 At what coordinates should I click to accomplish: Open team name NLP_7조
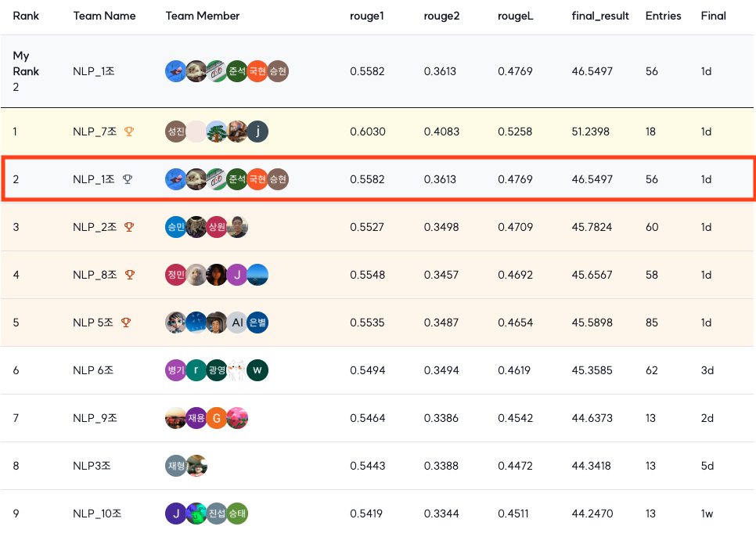click(95, 131)
